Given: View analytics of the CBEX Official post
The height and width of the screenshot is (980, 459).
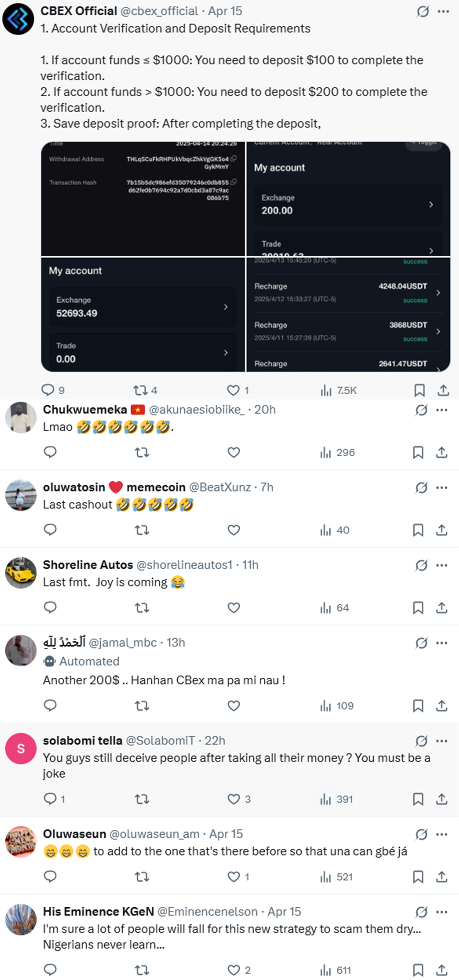Looking at the screenshot, I should click(326, 390).
